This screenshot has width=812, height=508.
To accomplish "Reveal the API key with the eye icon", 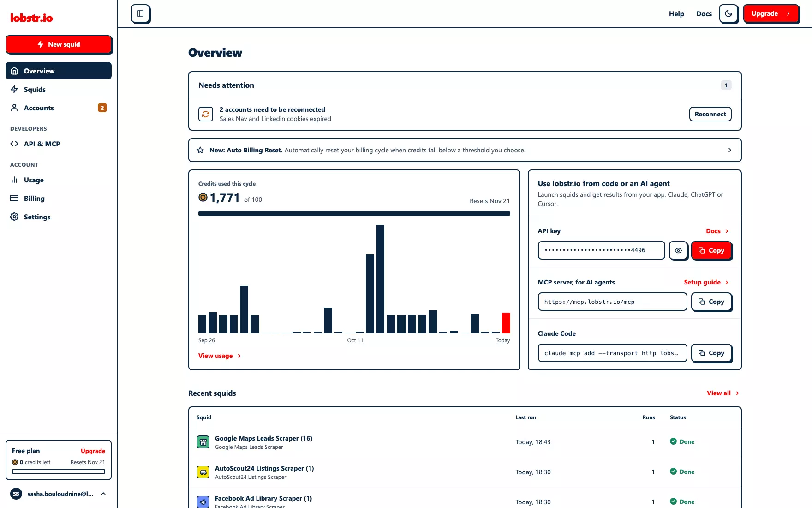I will [678, 250].
